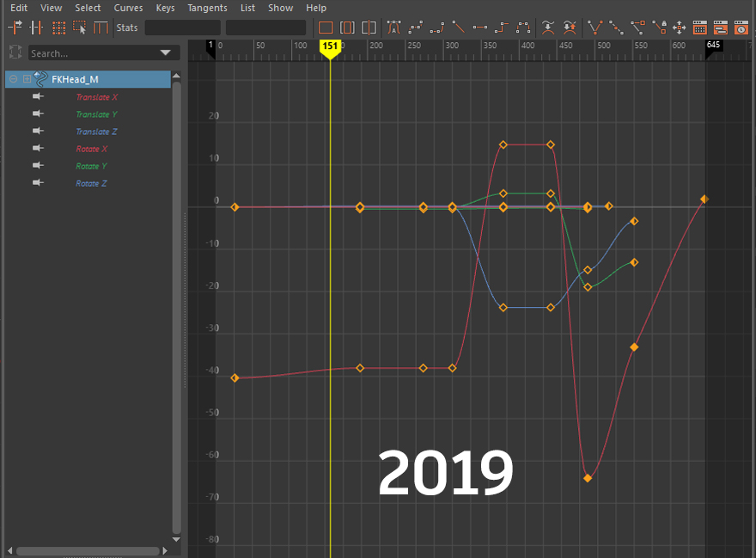Apply flat tangents to selected keys
This screenshot has height=558, width=756.
(479, 27)
